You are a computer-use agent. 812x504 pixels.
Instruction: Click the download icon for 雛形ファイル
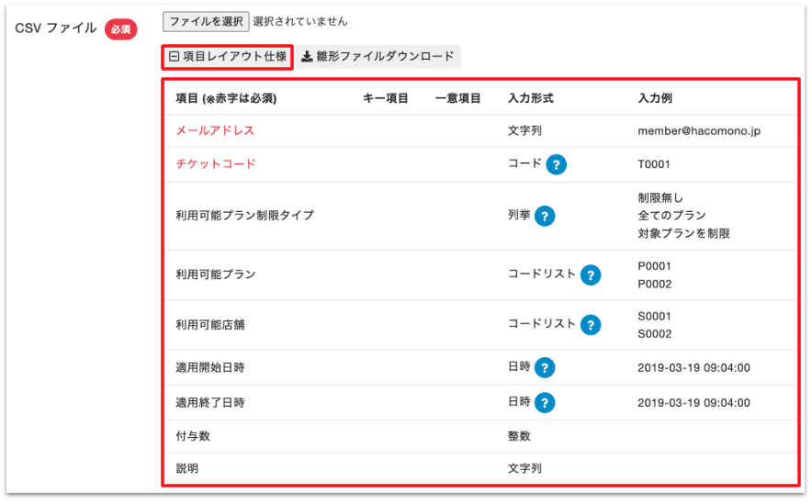pos(307,57)
